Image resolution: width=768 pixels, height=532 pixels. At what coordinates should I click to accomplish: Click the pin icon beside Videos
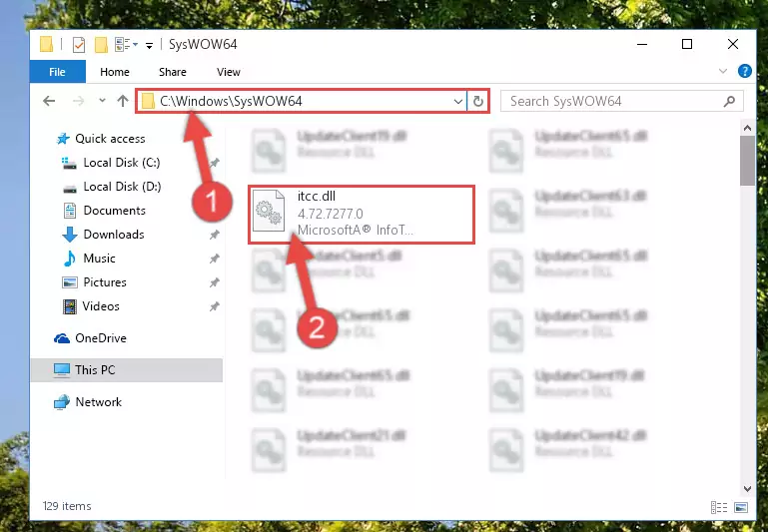pos(214,306)
